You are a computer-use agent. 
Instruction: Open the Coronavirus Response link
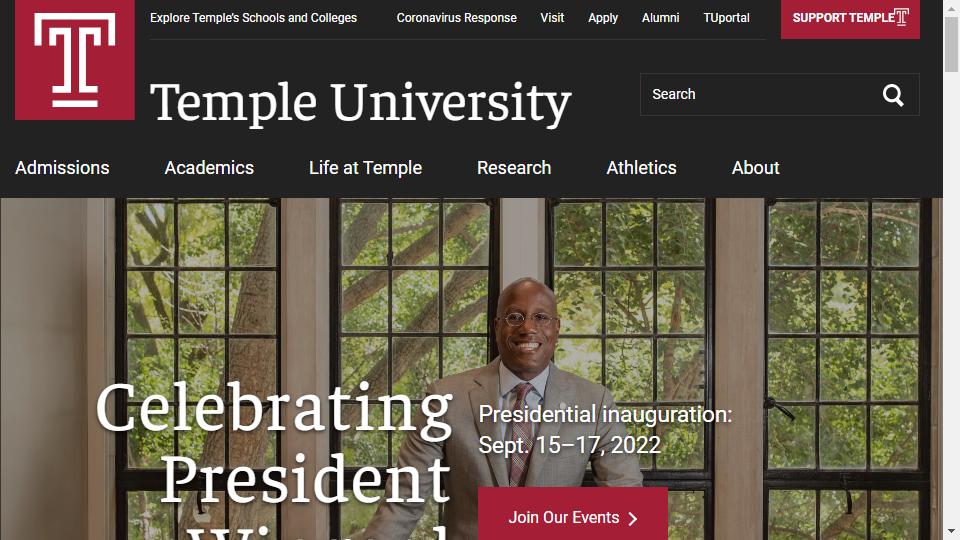[x=457, y=18]
